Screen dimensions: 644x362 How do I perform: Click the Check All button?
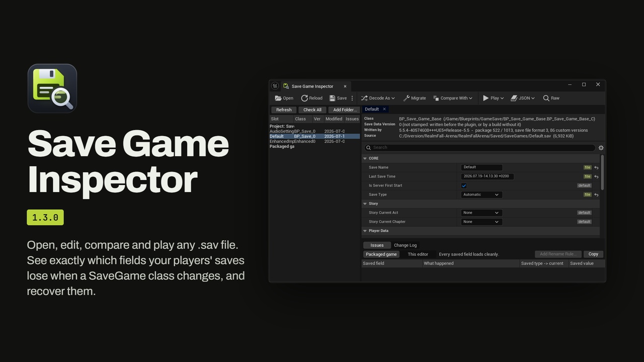(x=312, y=110)
